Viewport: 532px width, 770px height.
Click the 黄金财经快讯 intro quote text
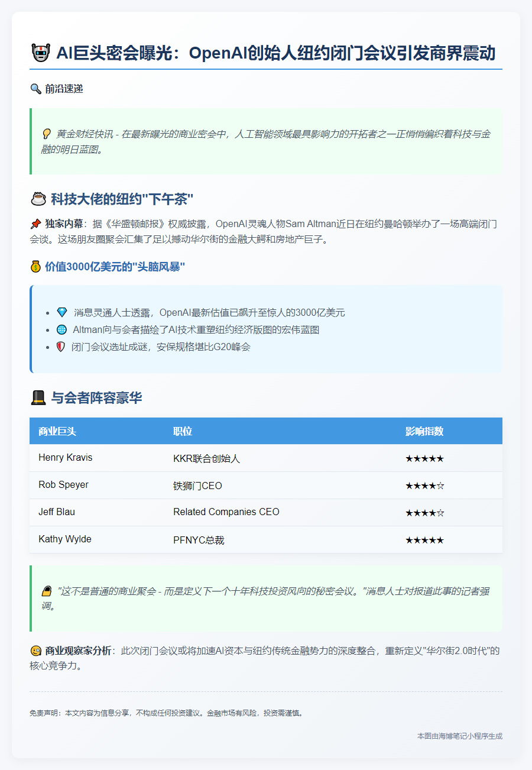(x=266, y=142)
